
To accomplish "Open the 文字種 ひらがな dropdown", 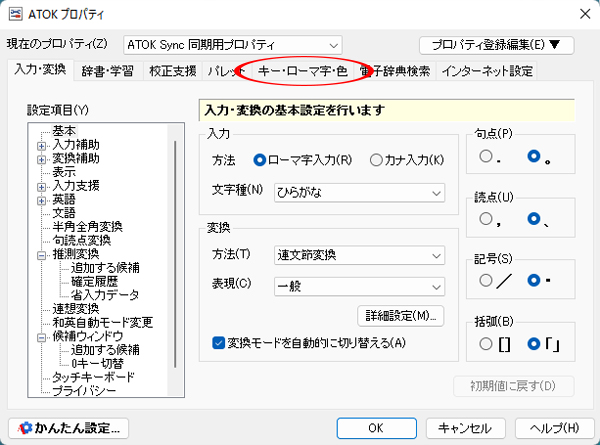I will coord(359,192).
